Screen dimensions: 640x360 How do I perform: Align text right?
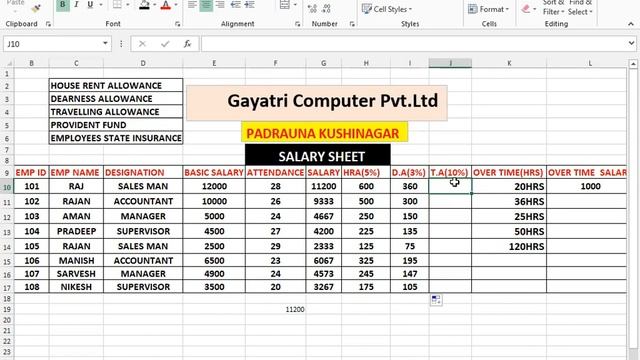point(220,5)
